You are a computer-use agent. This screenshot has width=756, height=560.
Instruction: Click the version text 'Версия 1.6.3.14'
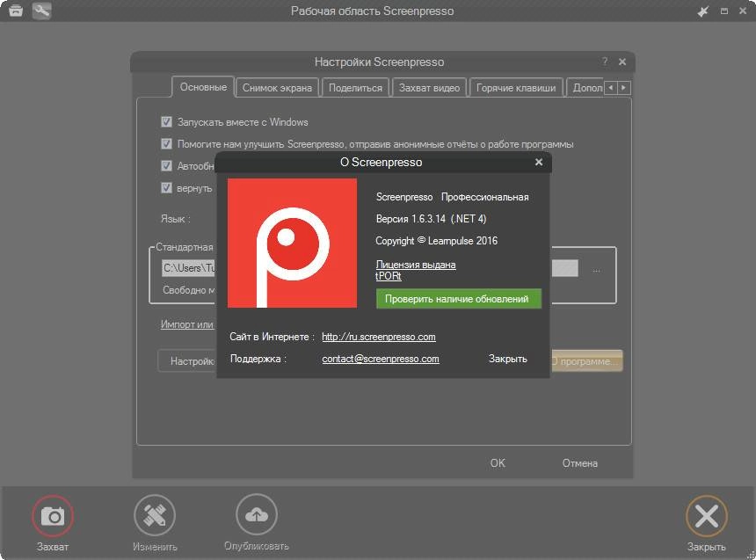411,219
